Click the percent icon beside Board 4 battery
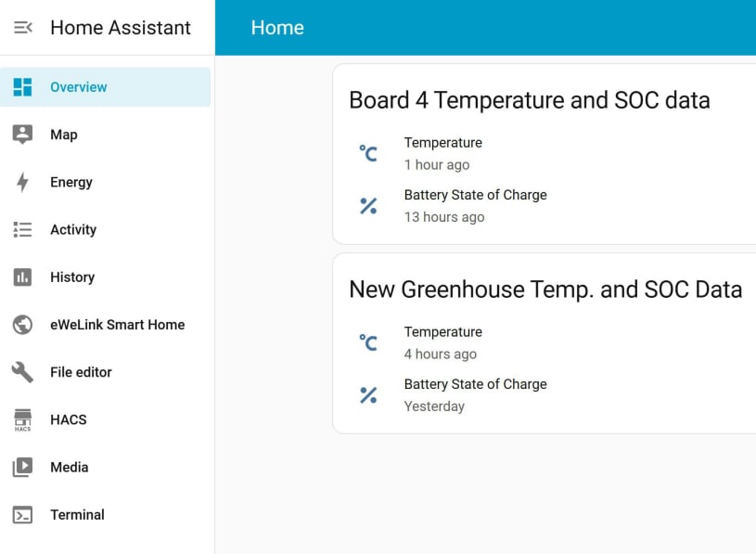Image resolution: width=756 pixels, height=554 pixels. 368,205
